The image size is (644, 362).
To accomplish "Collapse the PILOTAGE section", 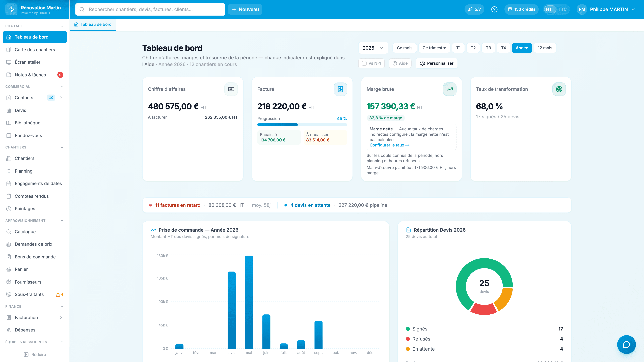I will coord(62,26).
